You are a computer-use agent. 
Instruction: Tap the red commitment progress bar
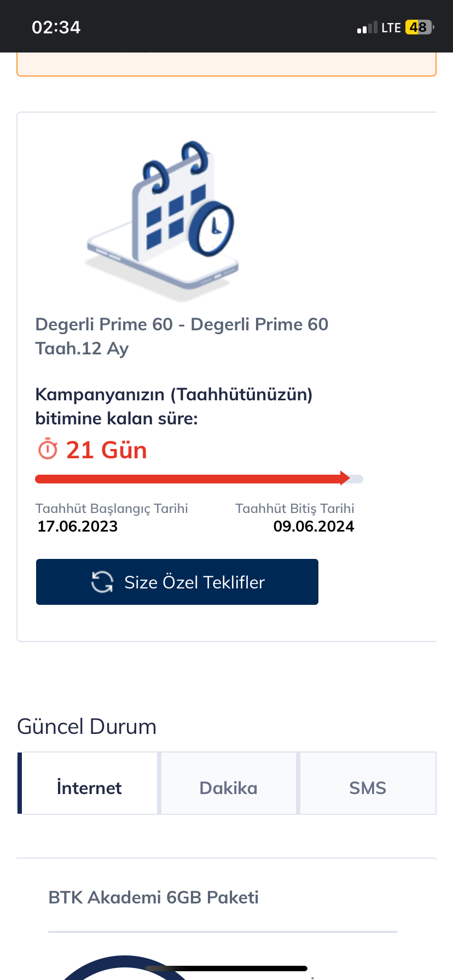coord(199,479)
